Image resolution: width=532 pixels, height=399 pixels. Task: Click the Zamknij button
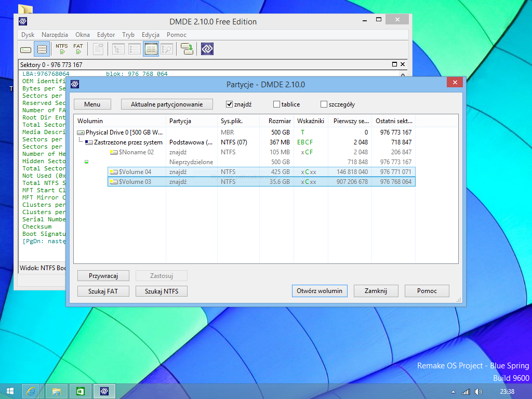pyautogui.click(x=376, y=291)
